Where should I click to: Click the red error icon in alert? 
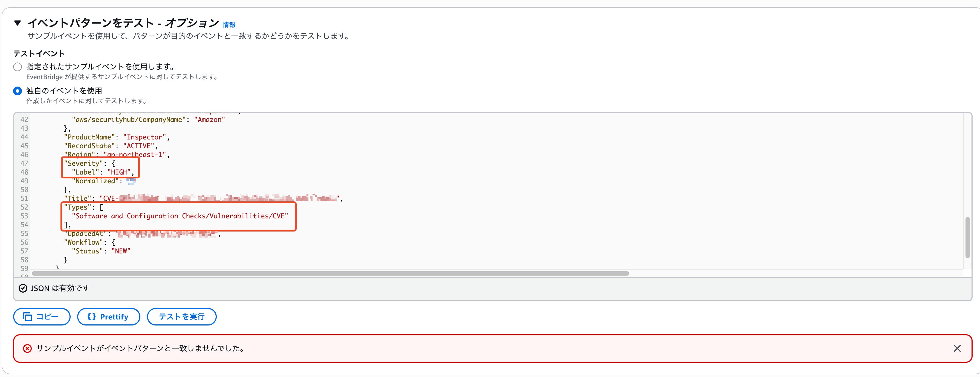[x=27, y=349]
